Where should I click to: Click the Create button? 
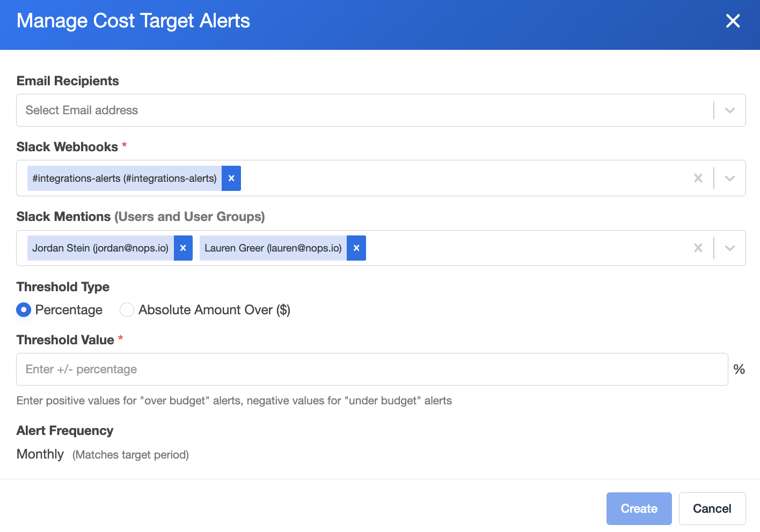point(639,508)
